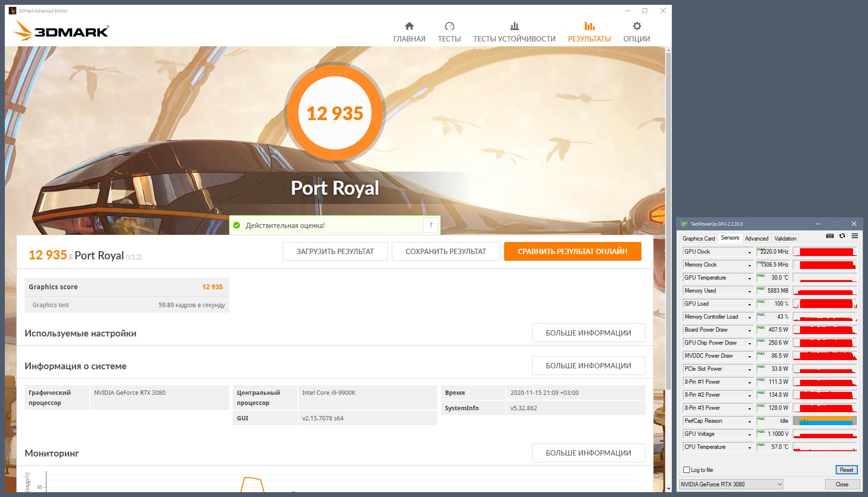Reset the GPU-Z sensor readings
The height and width of the screenshot is (497, 868).
pyautogui.click(x=846, y=470)
